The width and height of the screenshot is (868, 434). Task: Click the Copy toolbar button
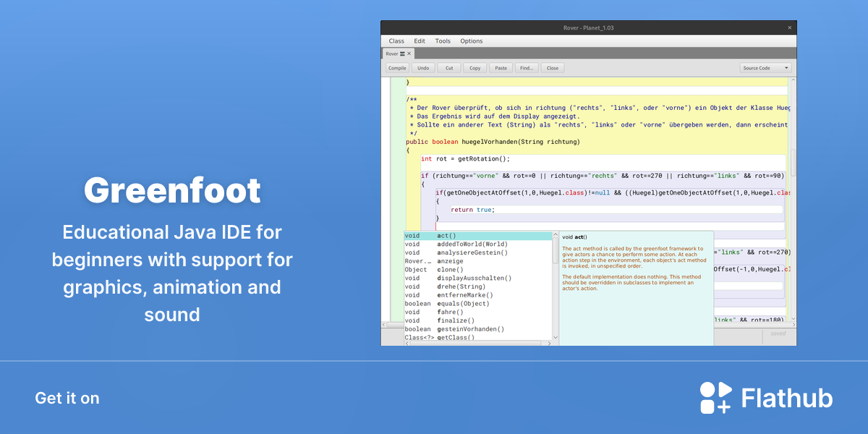475,68
